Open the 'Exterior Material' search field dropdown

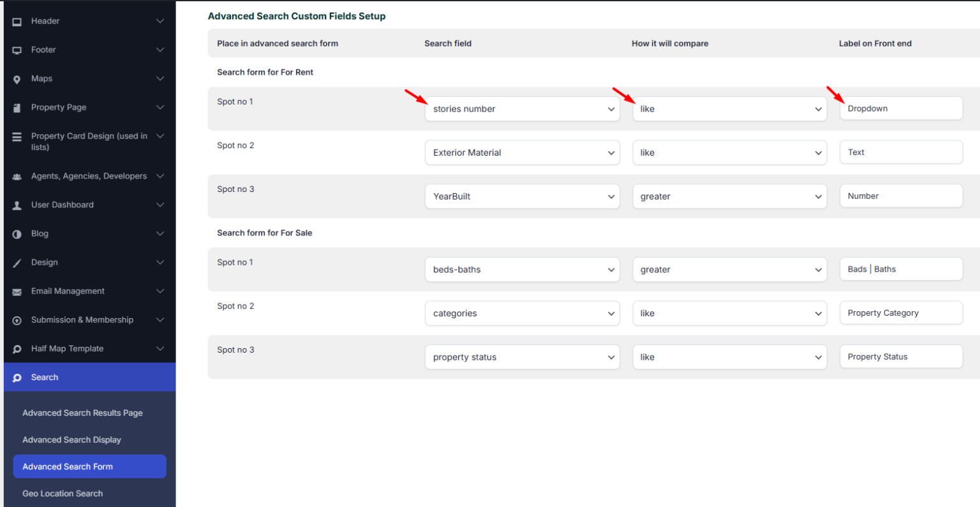tap(523, 153)
